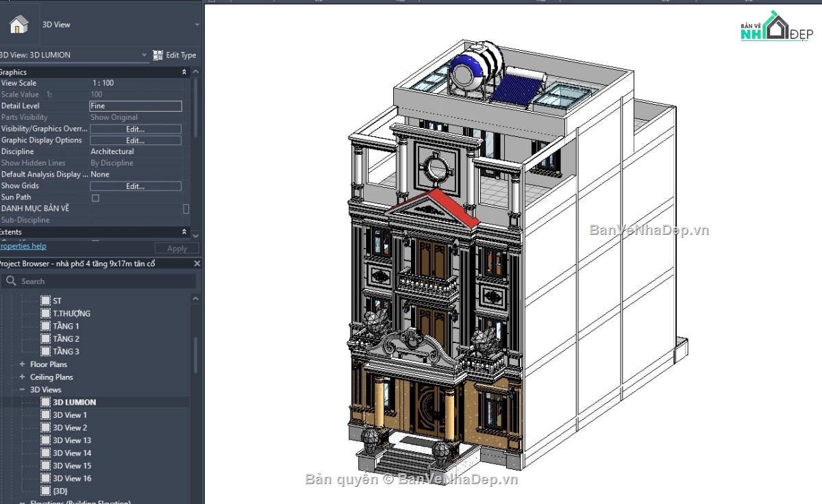Click the view icon beside TẦNG 1
The height and width of the screenshot is (504, 822).
(45, 326)
